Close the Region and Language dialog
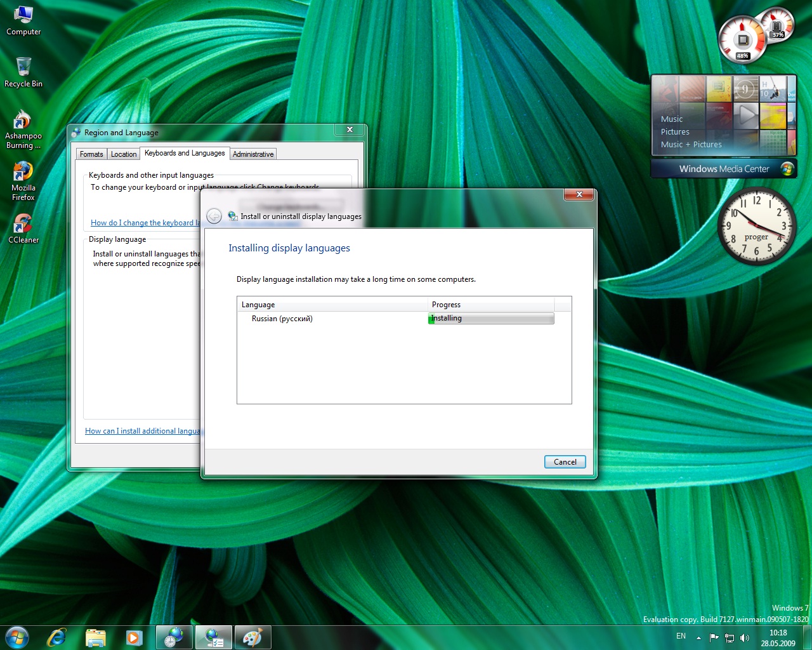812x650 pixels. [x=350, y=129]
